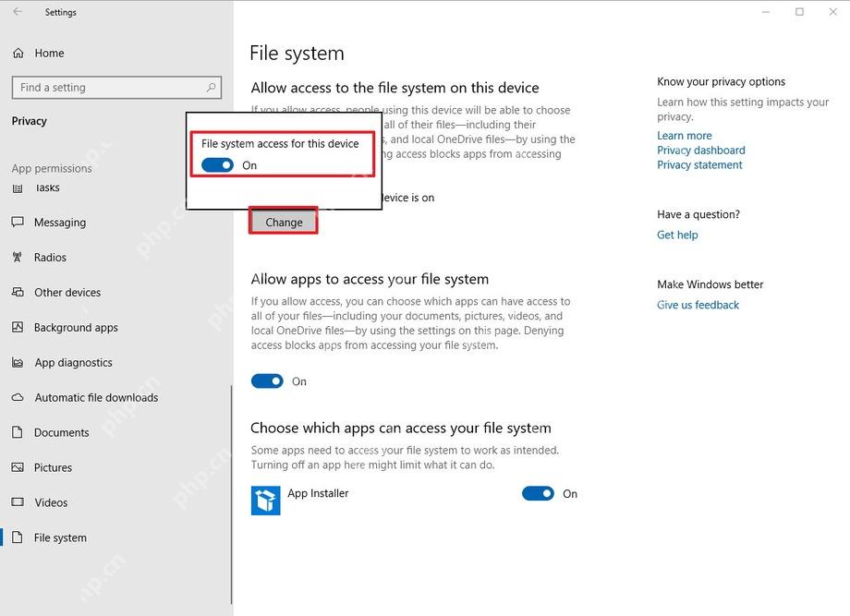Click the Automatic file downloads cloud icon
Screen dimensions: 850x616
(x=18, y=398)
